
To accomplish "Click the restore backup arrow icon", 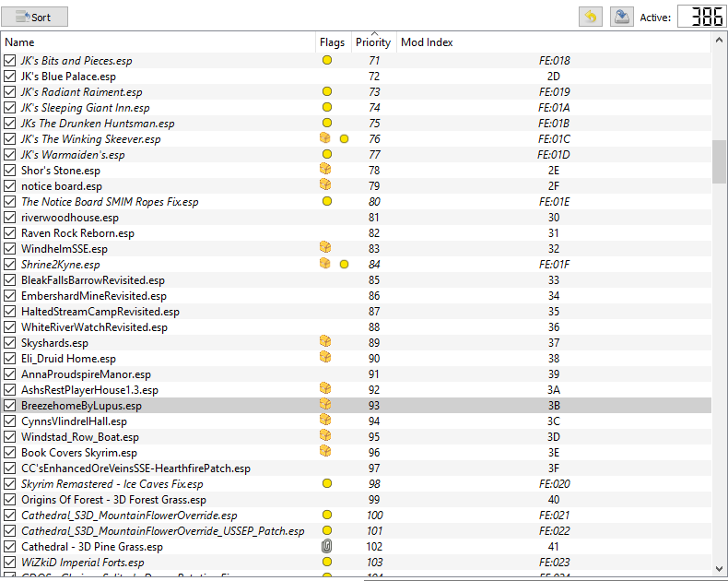I will [590, 18].
